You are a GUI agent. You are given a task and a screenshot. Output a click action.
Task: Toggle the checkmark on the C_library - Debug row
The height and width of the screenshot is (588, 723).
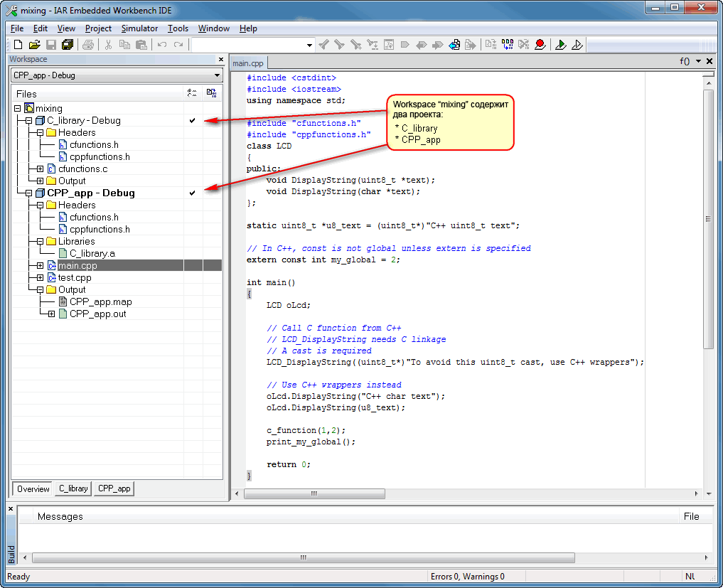192,120
